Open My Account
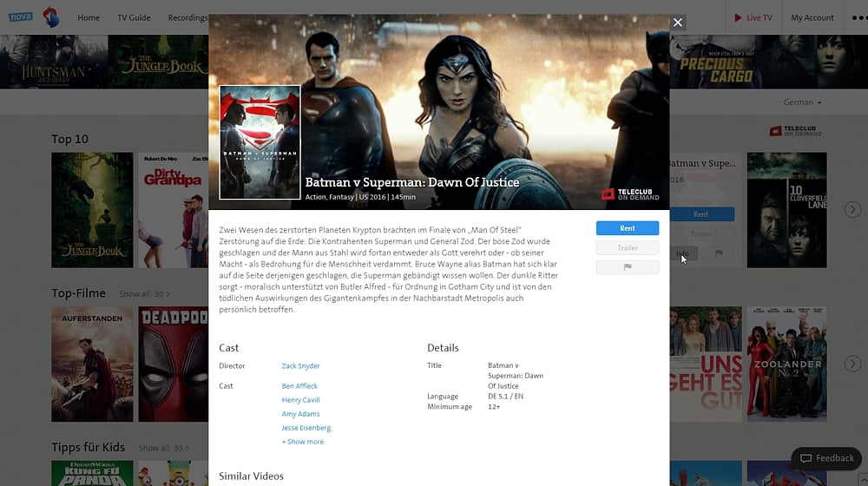Screen dimensions: 868x486 (812, 17)
